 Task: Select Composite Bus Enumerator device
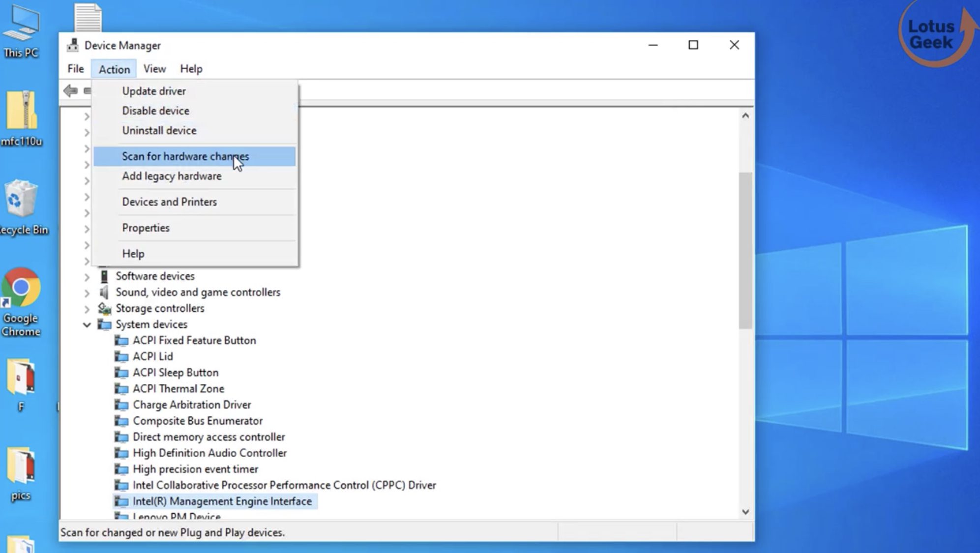(x=197, y=420)
